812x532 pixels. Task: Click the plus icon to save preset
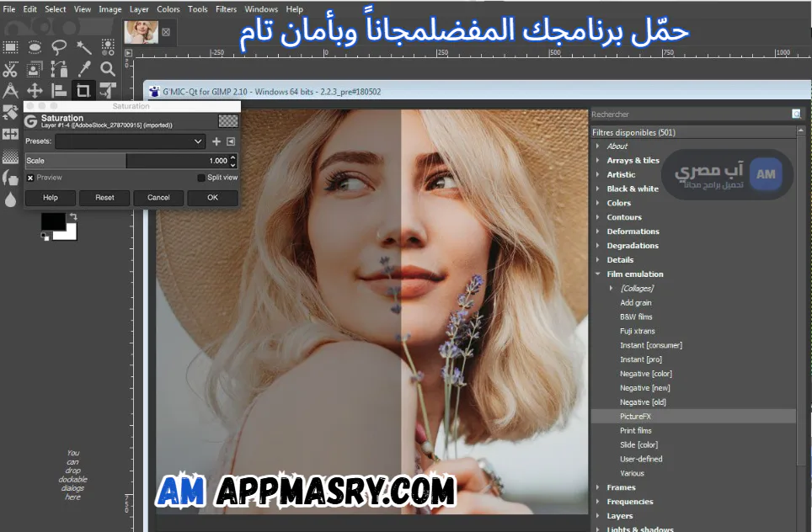pyautogui.click(x=216, y=141)
